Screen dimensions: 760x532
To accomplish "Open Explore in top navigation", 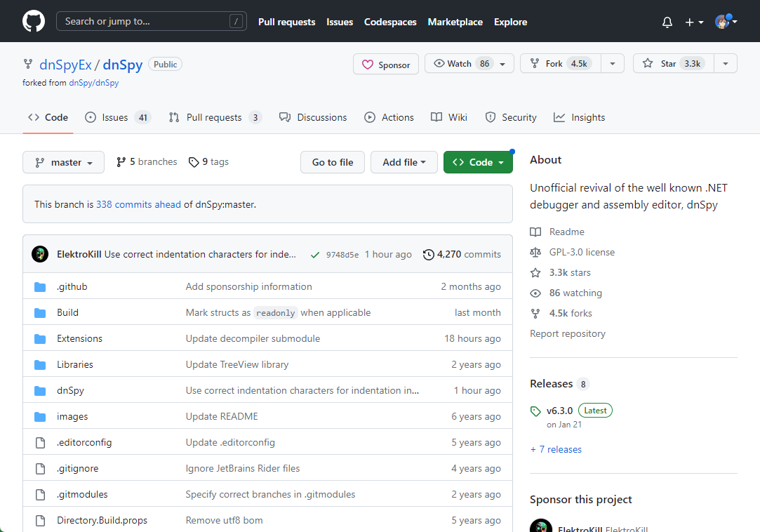I will click(510, 22).
